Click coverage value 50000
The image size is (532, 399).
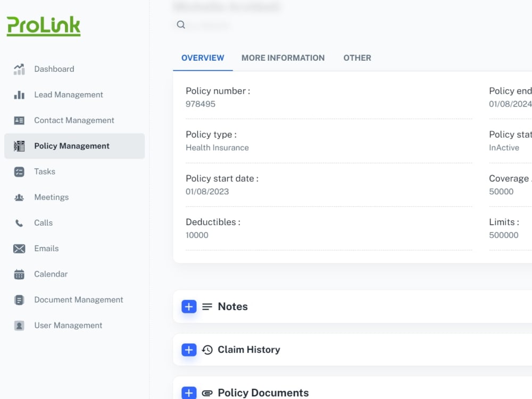click(x=501, y=192)
